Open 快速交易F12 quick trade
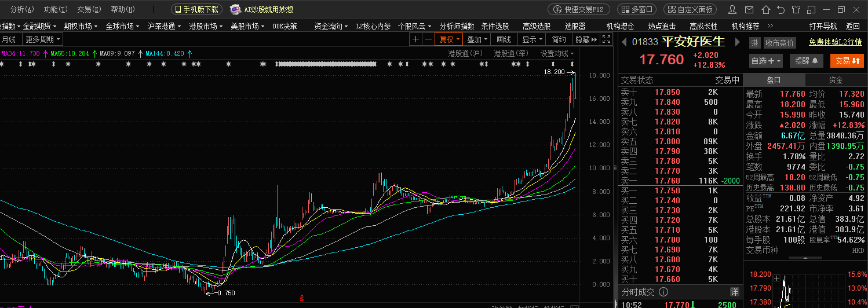868x308 pixels. [x=579, y=9]
